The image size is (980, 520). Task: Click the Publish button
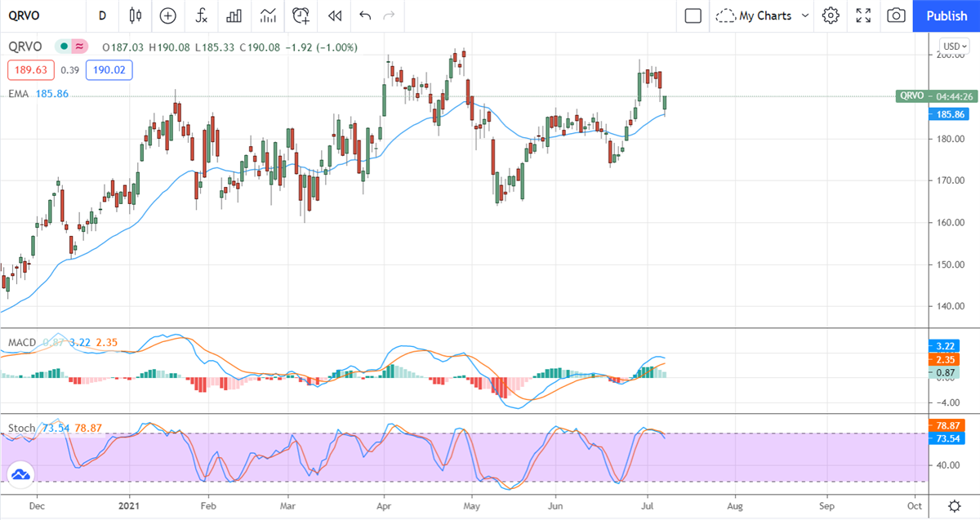click(947, 16)
